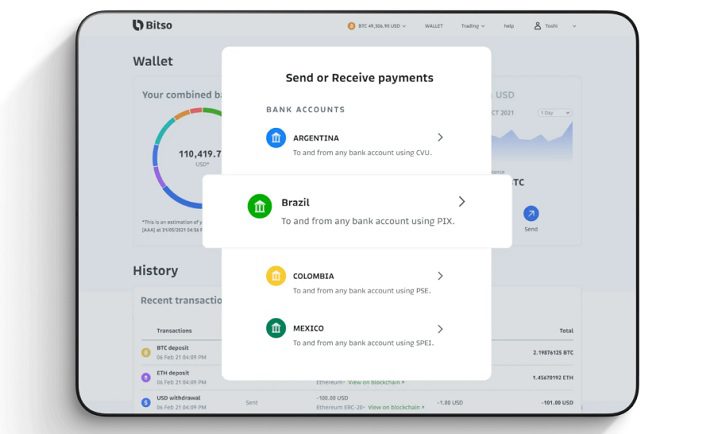Click the orange BTC deposit coin icon
Screen dimensions: 711x434
coord(146,352)
